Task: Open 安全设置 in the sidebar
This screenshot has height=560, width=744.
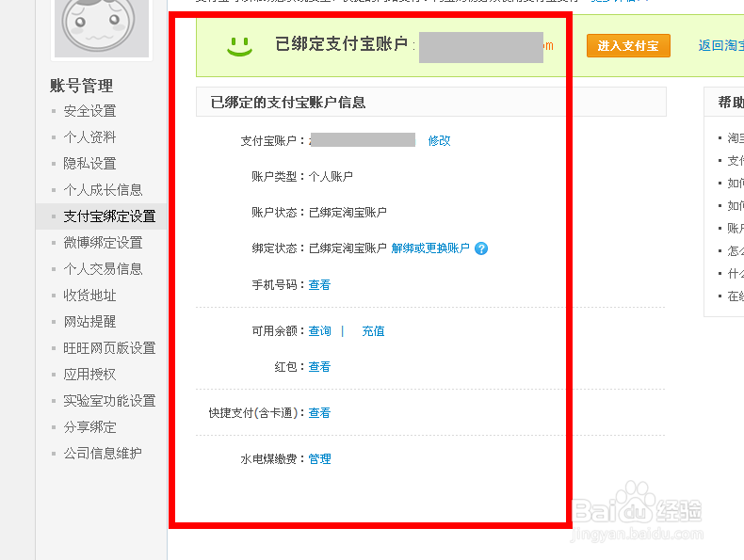Action: (x=89, y=111)
